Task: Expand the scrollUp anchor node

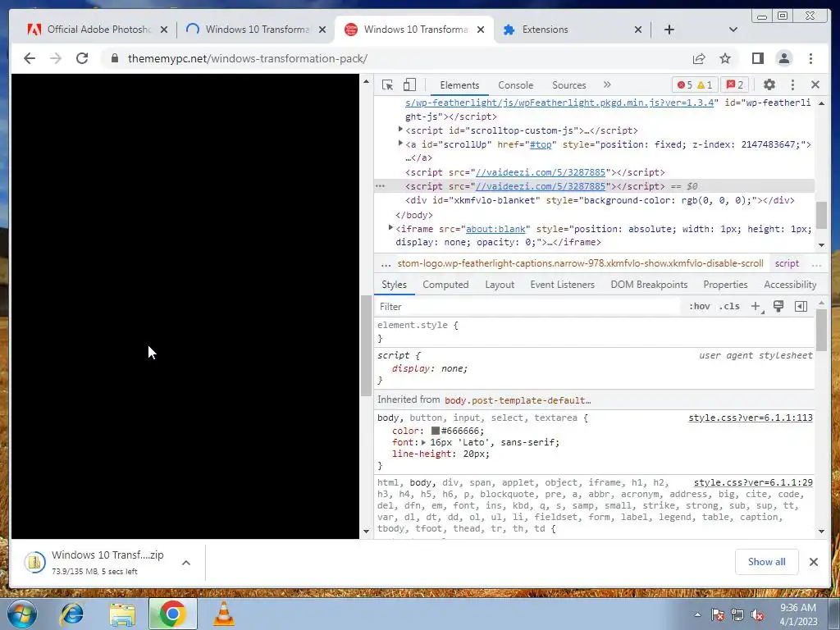Action: click(400, 144)
